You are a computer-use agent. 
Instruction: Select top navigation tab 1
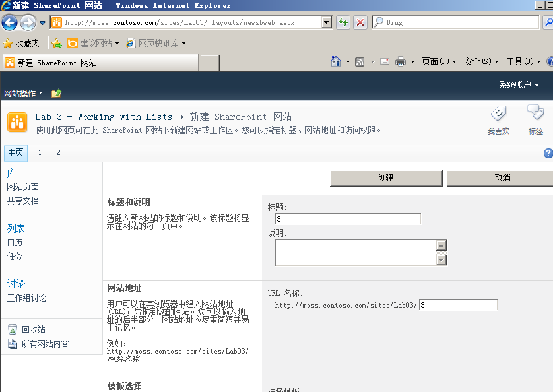pyautogui.click(x=40, y=153)
